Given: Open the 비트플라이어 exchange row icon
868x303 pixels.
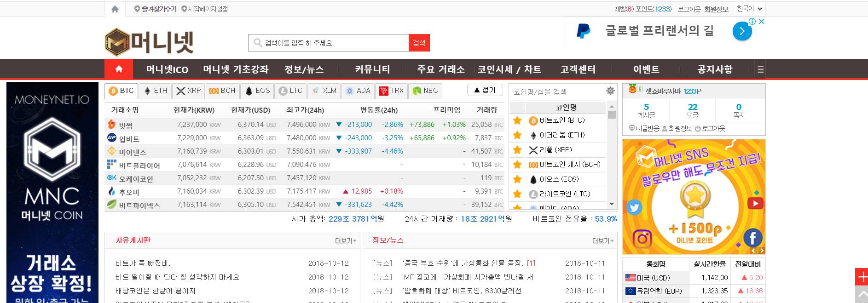Looking at the screenshot, I should (x=111, y=164).
